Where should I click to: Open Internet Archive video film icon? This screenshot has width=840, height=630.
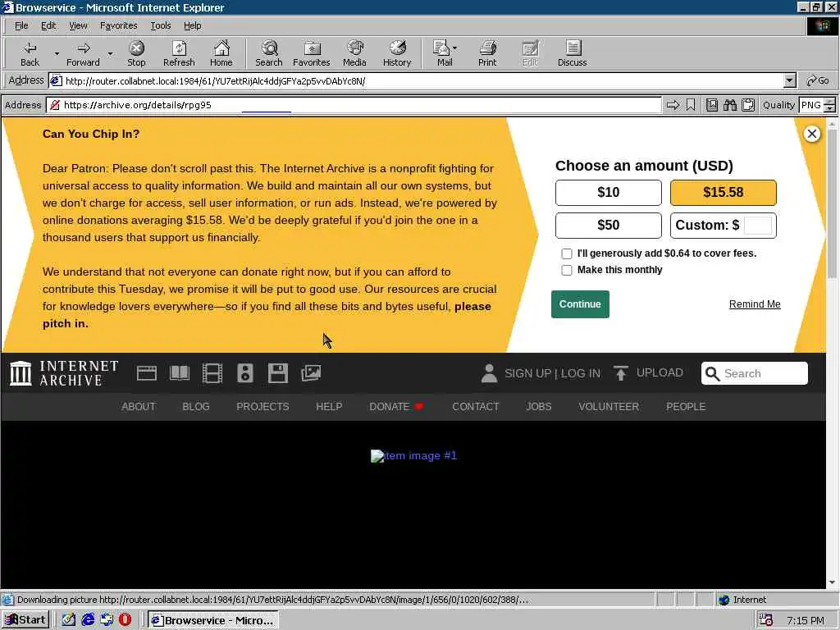tap(212, 373)
